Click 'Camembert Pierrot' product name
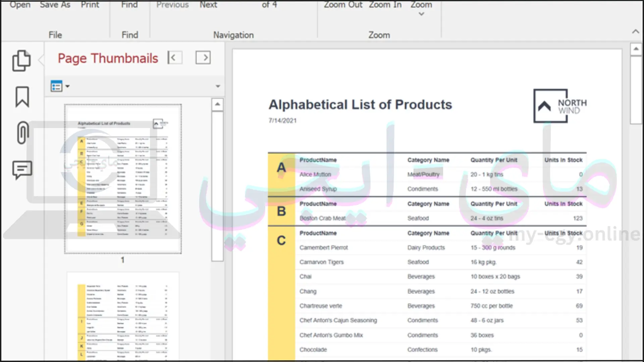 pos(324,247)
